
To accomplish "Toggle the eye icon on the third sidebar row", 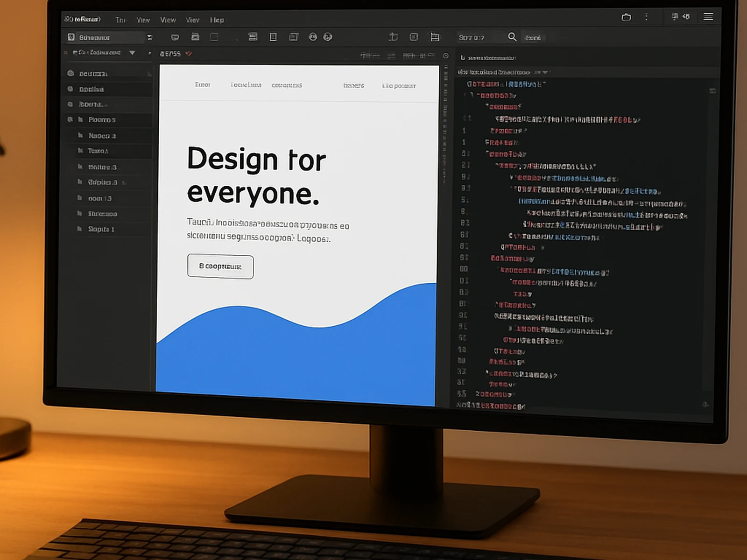I will [x=70, y=104].
